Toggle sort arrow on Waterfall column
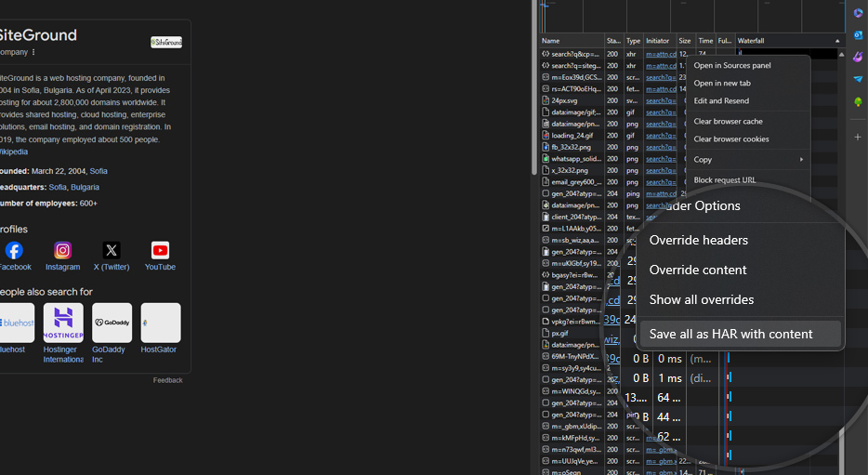The width and height of the screenshot is (868, 475). pyautogui.click(x=837, y=41)
